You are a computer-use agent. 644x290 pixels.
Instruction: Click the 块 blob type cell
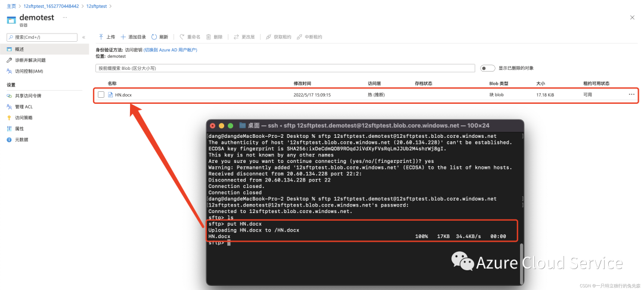click(x=496, y=95)
